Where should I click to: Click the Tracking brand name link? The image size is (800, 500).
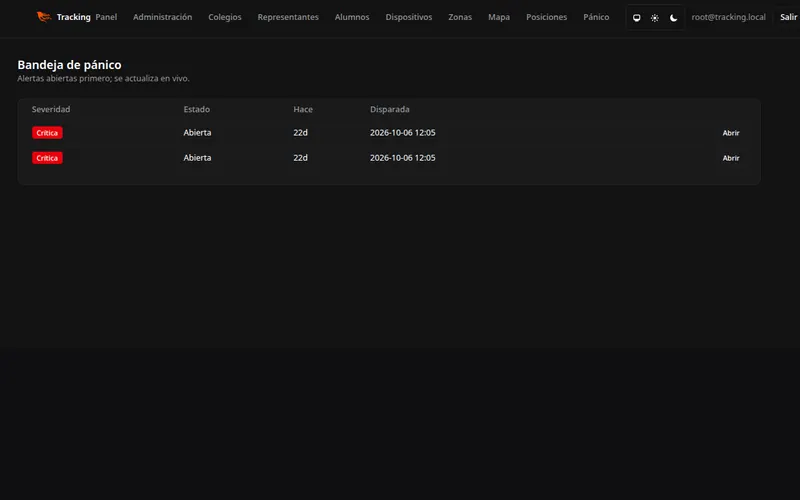click(73, 17)
